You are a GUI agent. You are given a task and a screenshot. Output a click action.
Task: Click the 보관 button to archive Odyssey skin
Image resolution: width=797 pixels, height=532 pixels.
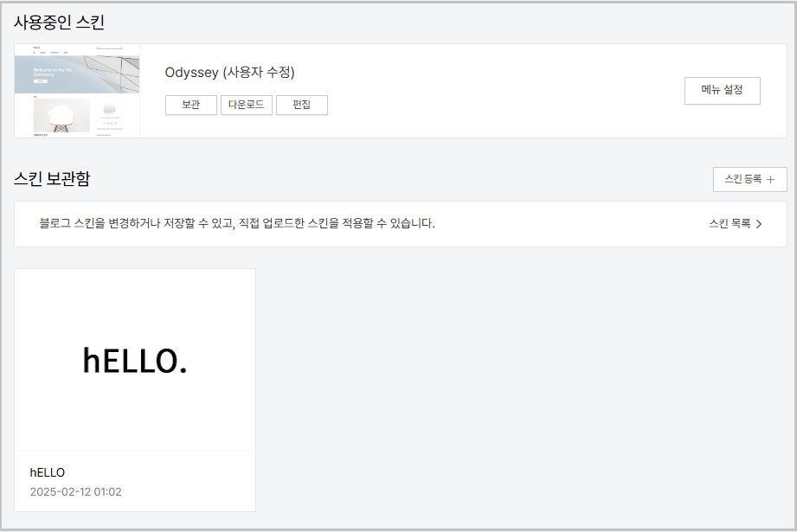(x=190, y=105)
